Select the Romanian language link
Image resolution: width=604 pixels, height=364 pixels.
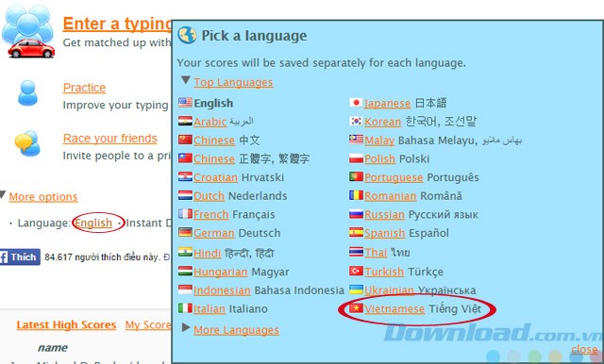pos(390,196)
